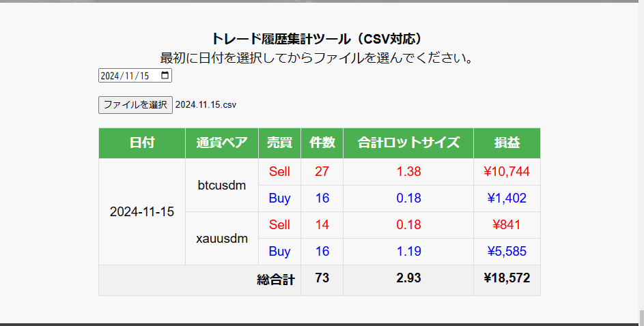Screen dimensions: 644x326
Task: Click the ファイルを選択 button
Action: coord(135,105)
